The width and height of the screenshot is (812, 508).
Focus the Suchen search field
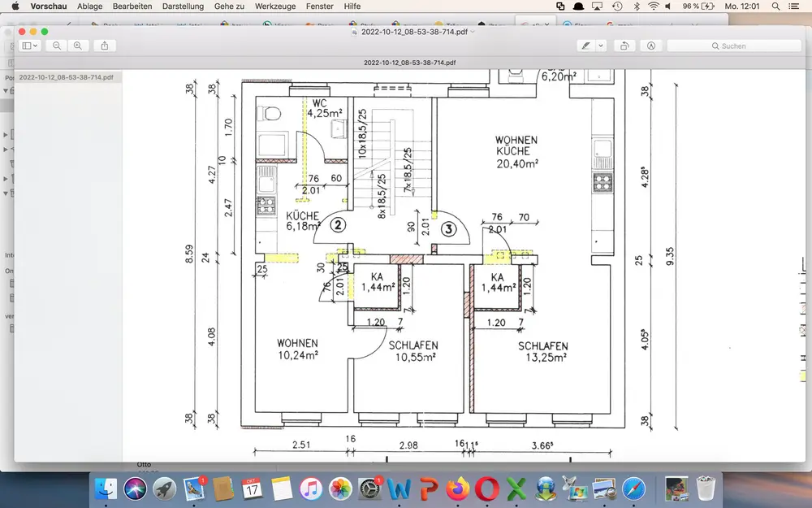(734, 46)
